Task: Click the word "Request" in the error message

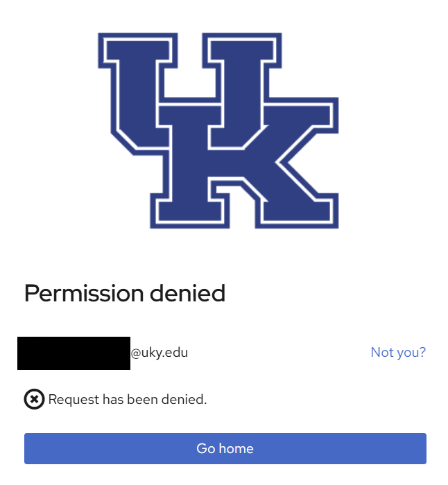Action: [x=74, y=400]
